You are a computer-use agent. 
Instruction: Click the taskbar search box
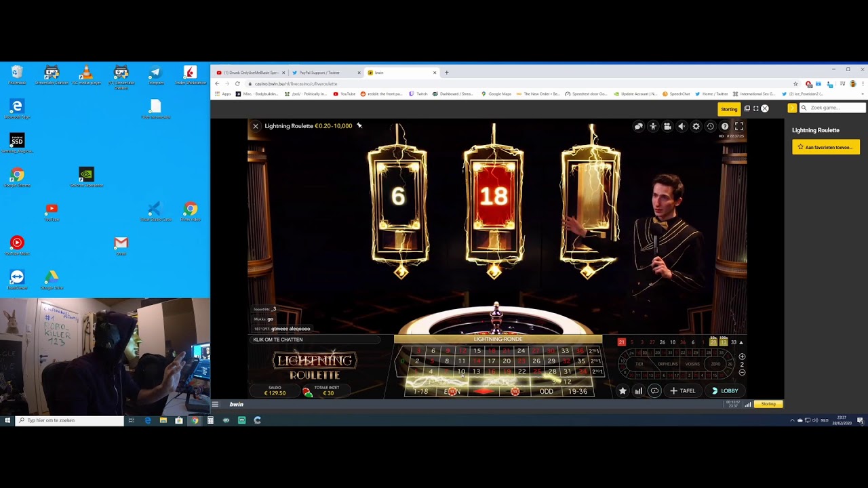click(x=70, y=420)
